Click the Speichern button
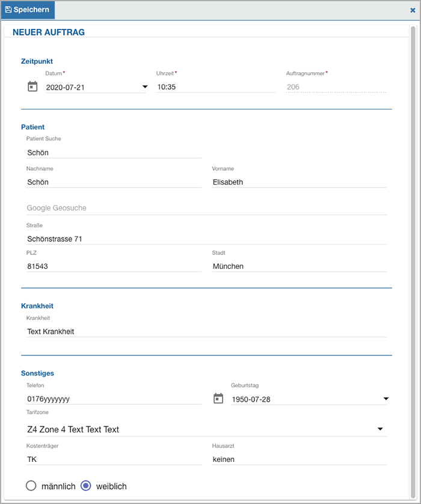The width and height of the screenshot is (421, 504). (28, 10)
